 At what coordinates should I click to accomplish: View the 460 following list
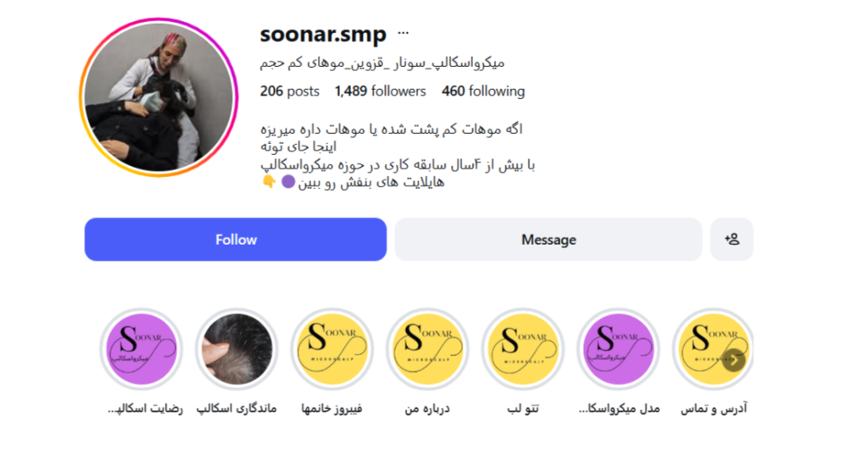pyautogui.click(x=483, y=91)
